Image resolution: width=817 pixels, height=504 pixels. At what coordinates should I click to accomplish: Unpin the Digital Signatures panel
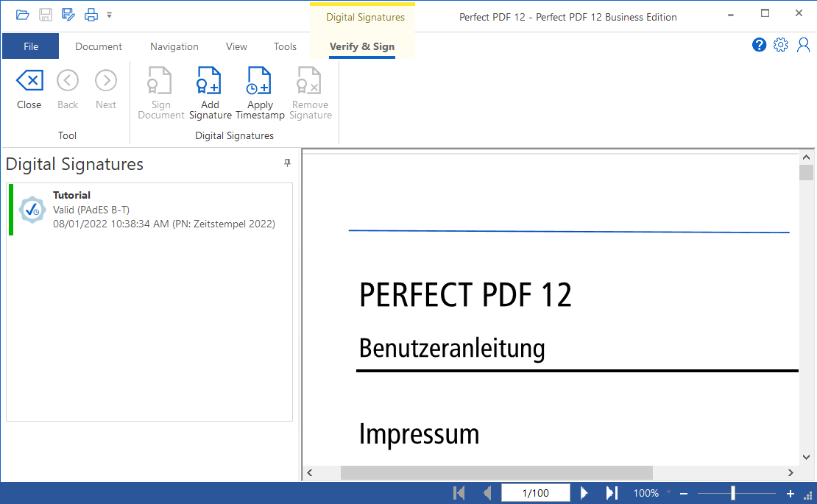pyautogui.click(x=288, y=163)
